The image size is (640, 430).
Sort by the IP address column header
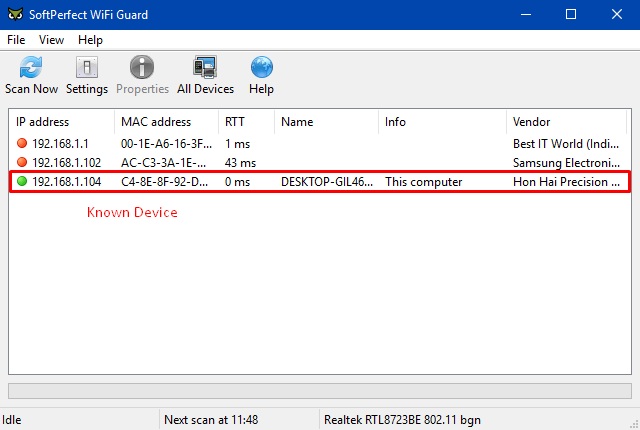coord(62,122)
